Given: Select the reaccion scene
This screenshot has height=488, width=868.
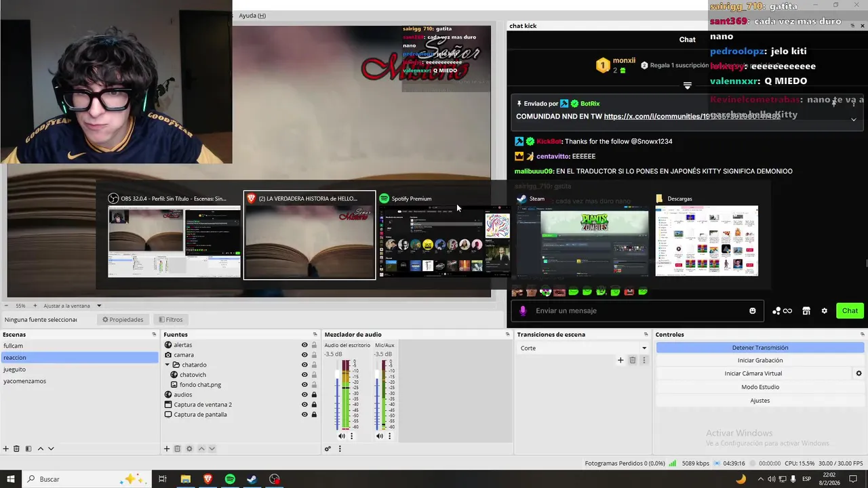Looking at the screenshot, I should pyautogui.click(x=79, y=357).
